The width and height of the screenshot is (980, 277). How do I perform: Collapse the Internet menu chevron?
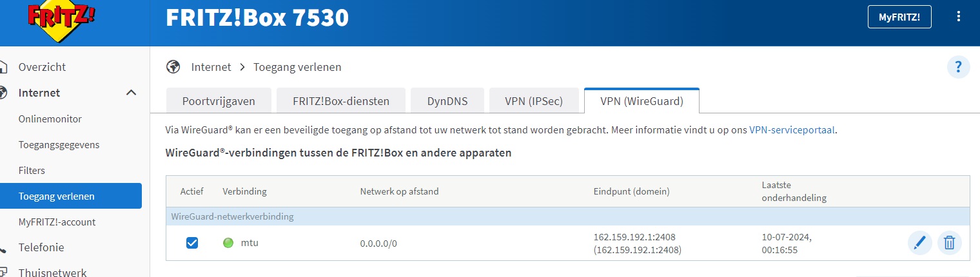(132, 93)
